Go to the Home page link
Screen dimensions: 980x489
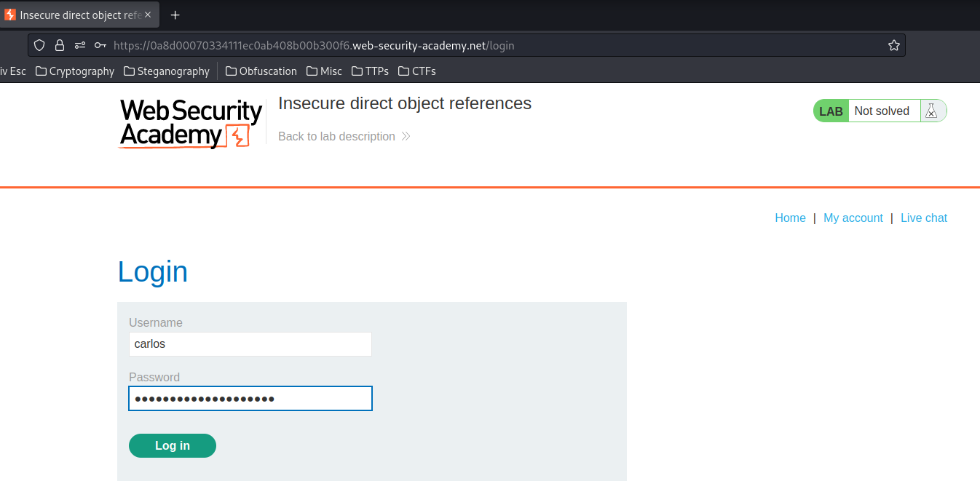(790, 218)
